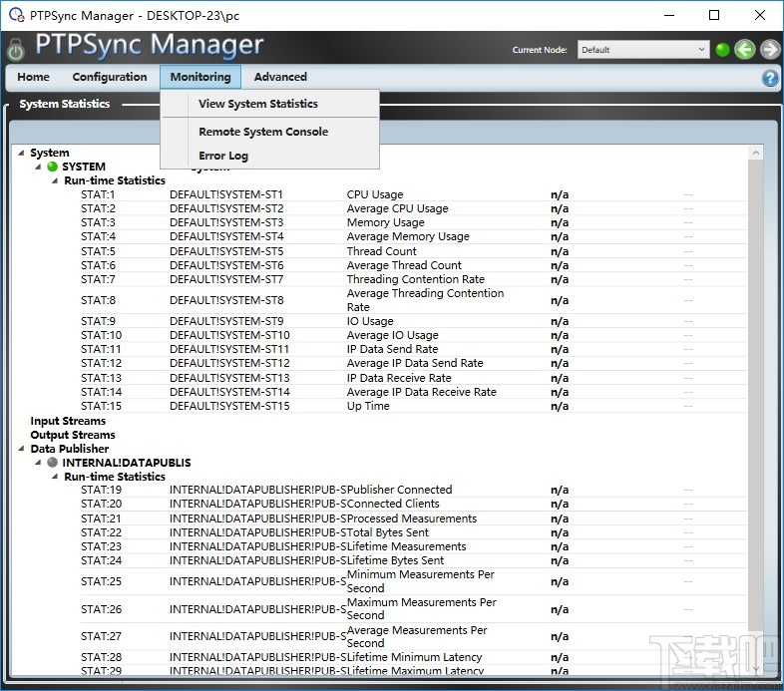
Task: Select the STAT:1 row
Action: pyautogui.click(x=414, y=194)
